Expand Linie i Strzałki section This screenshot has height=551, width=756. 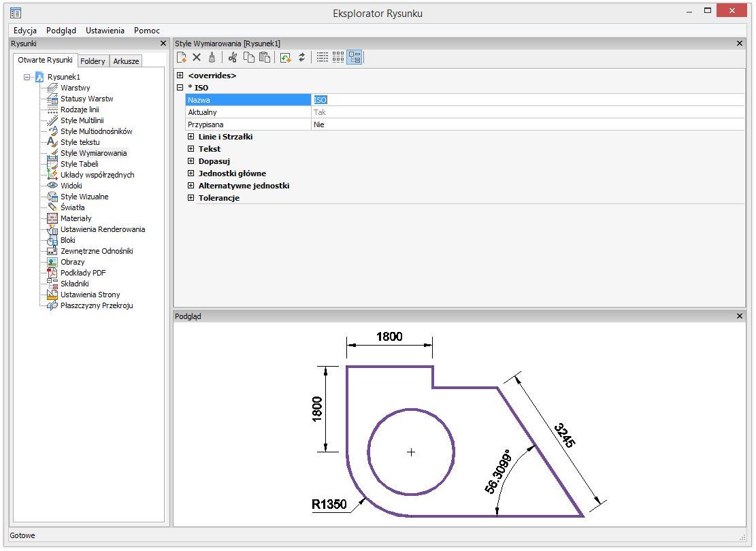pos(191,137)
